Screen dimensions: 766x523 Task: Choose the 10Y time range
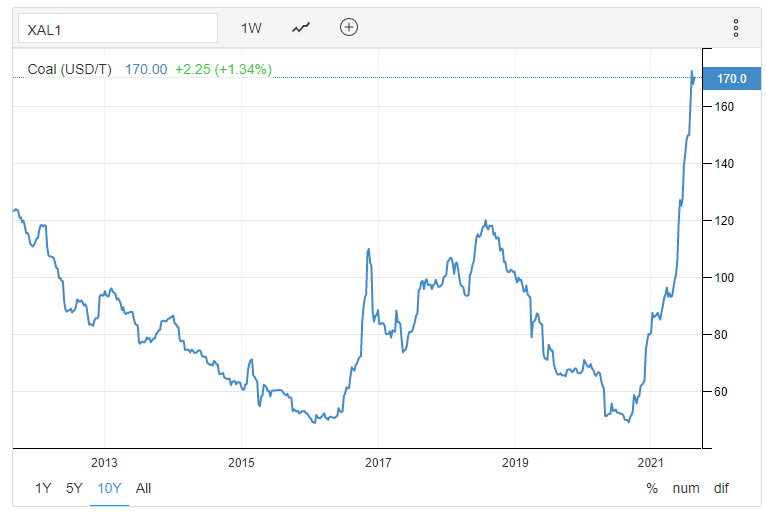click(x=109, y=488)
